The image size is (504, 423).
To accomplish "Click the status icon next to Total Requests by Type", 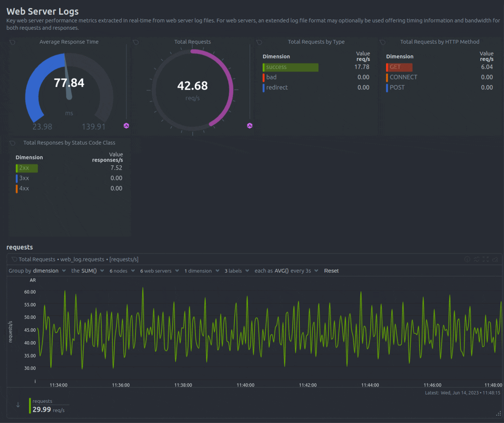I will pyautogui.click(x=259, y=42).
